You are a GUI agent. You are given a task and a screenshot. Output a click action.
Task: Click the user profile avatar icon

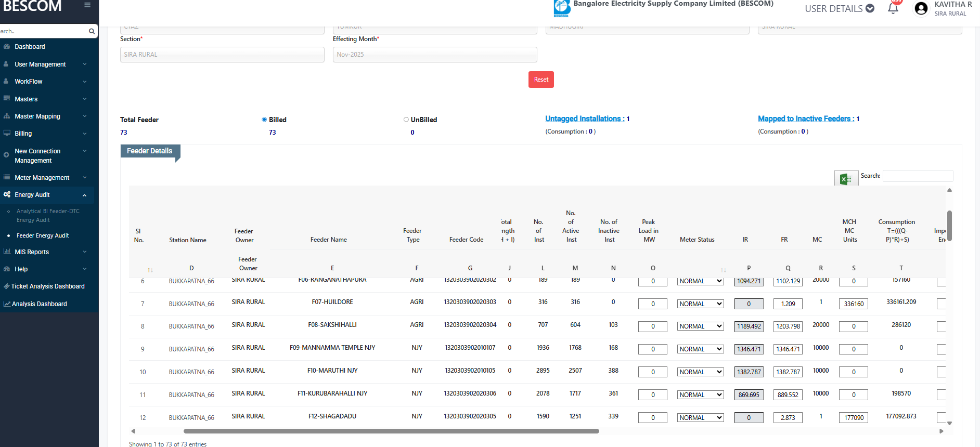[x=921, y=9]
